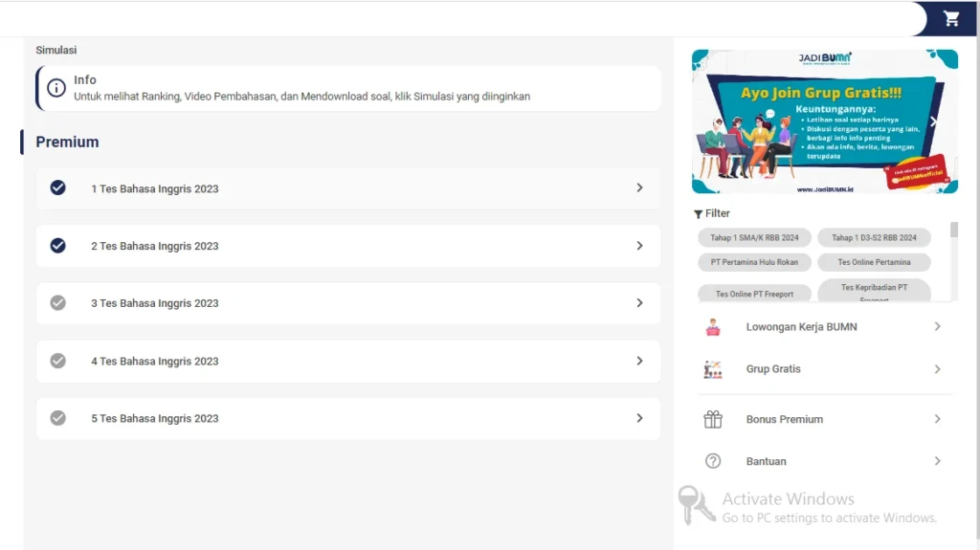Open Grup Gratis menu item

(x=824, y=369)
